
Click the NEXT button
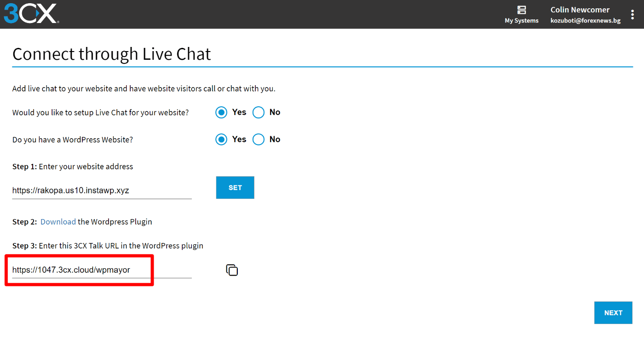[613, 313]
